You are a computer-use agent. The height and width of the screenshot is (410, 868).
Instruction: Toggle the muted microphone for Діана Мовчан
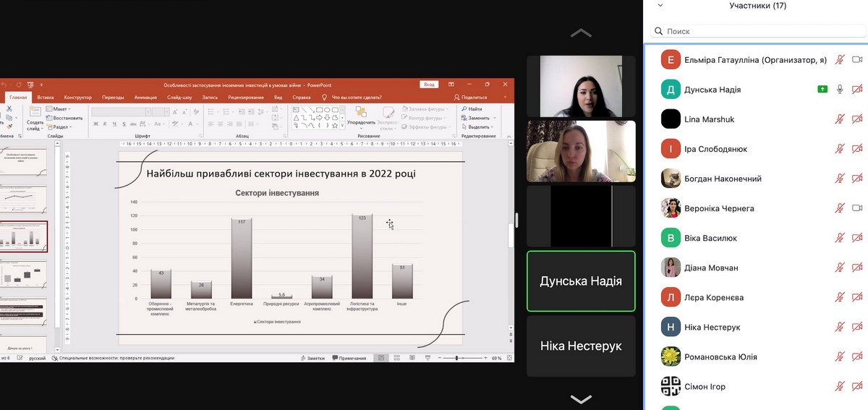click(840, 268)
